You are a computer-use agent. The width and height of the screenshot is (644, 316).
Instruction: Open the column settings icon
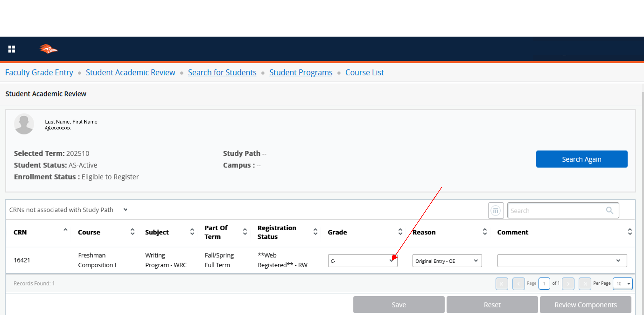496,211
